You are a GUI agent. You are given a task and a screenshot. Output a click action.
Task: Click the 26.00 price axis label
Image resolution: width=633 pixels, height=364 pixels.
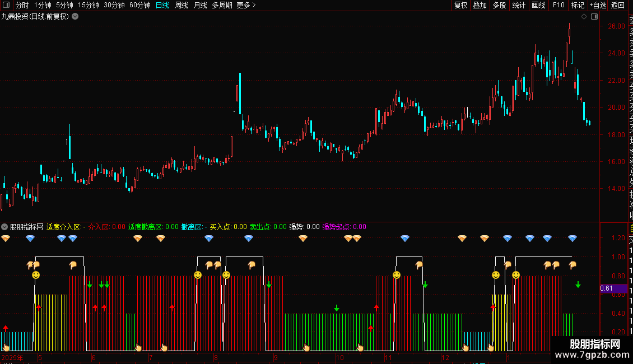coord(616,26)
